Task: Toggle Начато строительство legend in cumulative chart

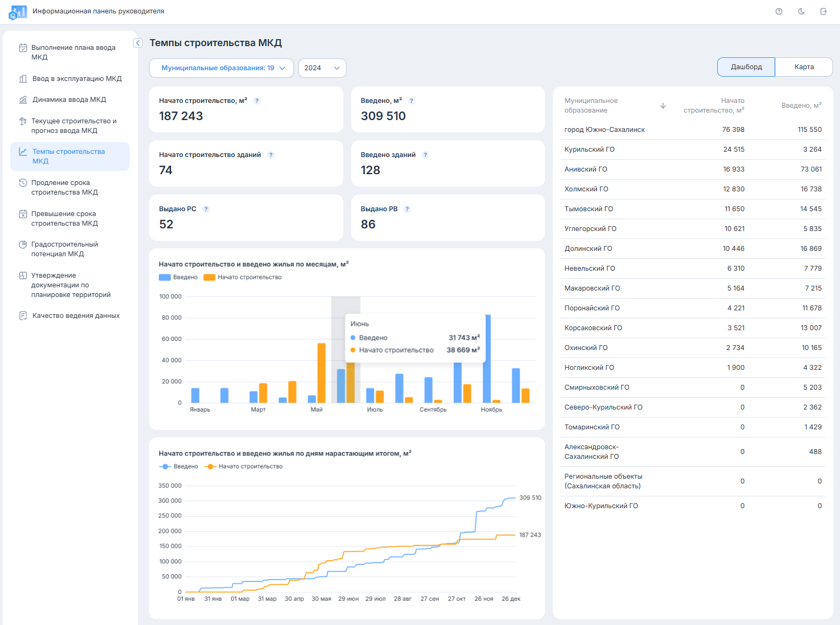Action: (244, 466)
